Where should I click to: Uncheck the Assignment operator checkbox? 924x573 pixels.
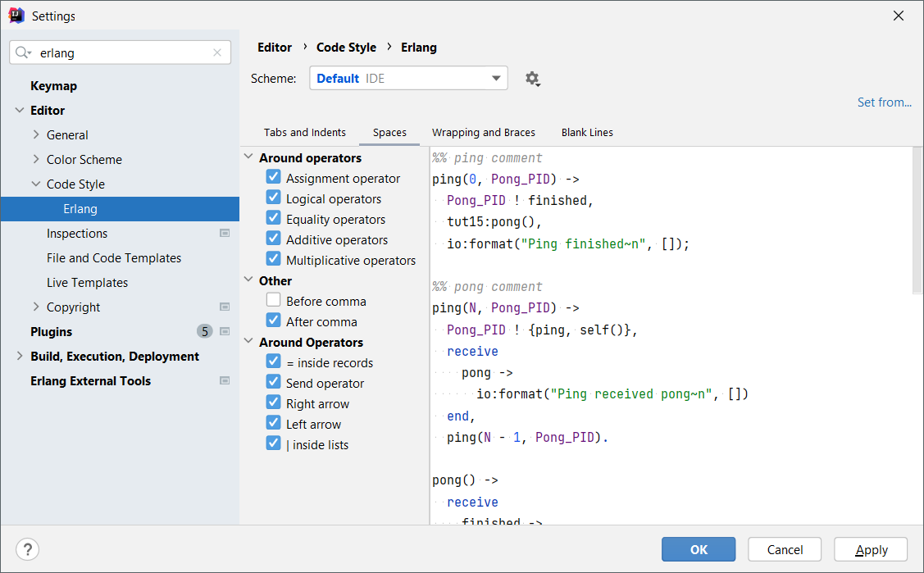pyautogui.click(x=274, y=177)
